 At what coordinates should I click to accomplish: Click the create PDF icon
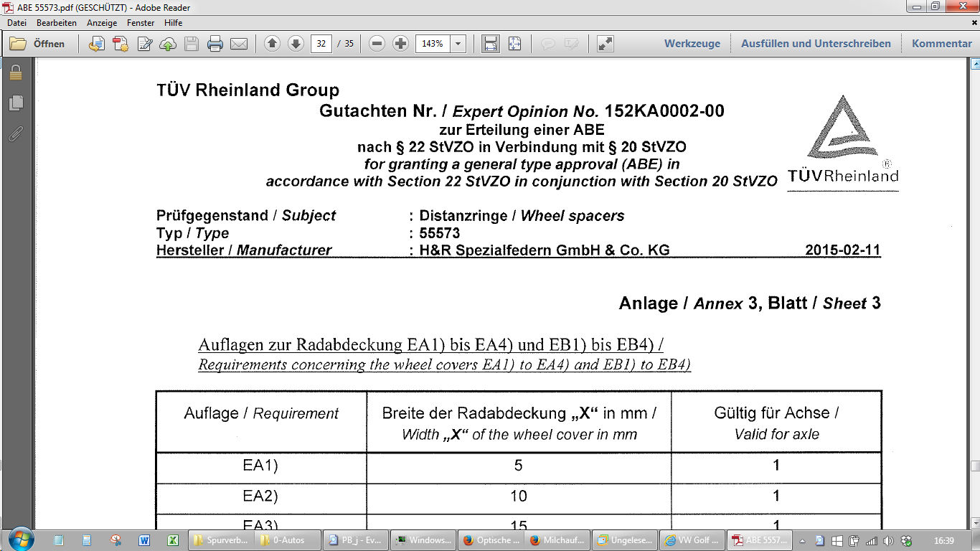click(121, 44)
